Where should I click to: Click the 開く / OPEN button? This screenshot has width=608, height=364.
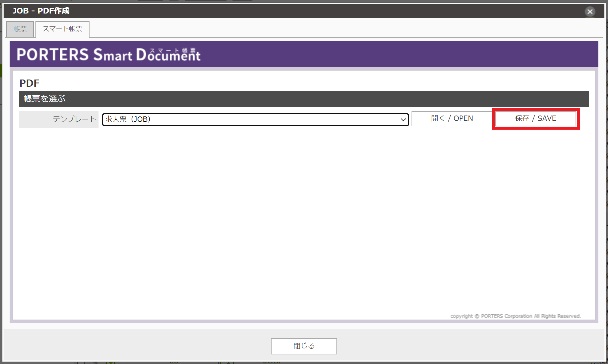451,119
